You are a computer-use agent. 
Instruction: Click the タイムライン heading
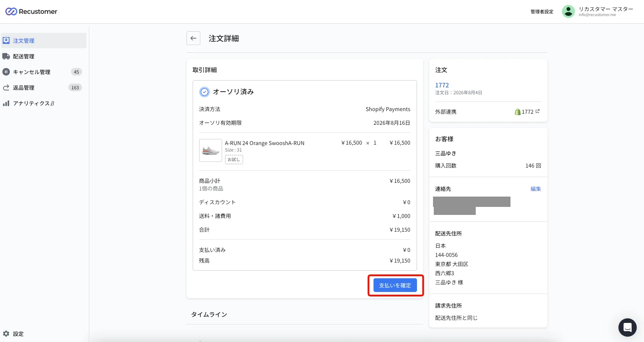[x=209, y=315]
